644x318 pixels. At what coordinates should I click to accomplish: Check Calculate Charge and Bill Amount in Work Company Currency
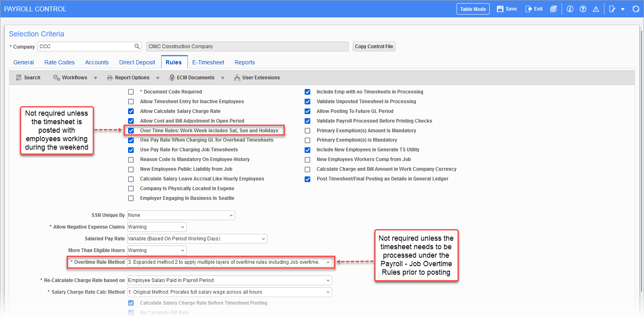(x=307, y=169)
